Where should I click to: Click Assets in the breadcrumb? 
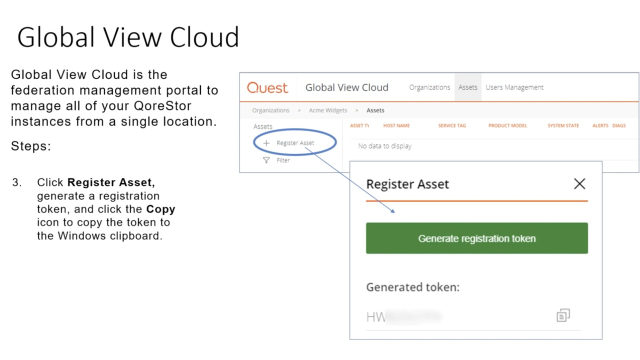[375, 110]
